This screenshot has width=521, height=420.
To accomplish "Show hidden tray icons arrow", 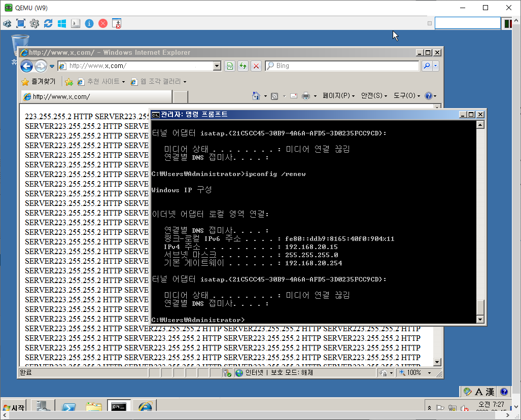I will 429,408.
